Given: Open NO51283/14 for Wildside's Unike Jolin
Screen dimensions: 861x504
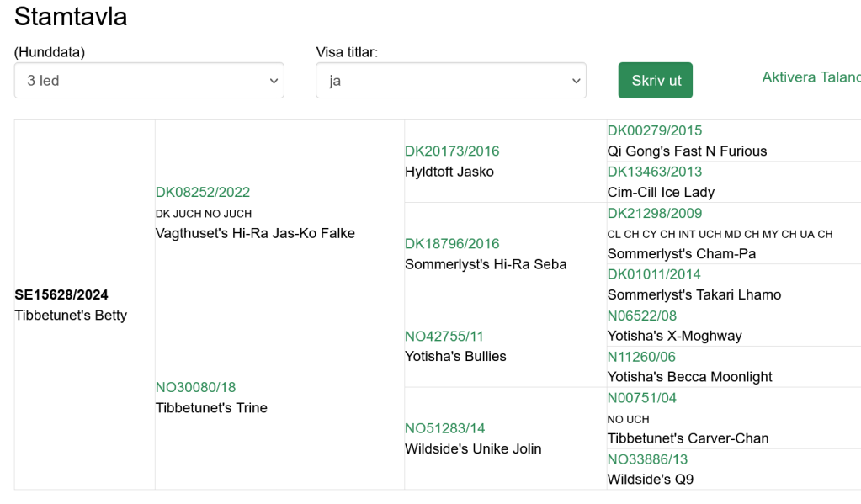Looking at the screenshot, I should [444, 428].
